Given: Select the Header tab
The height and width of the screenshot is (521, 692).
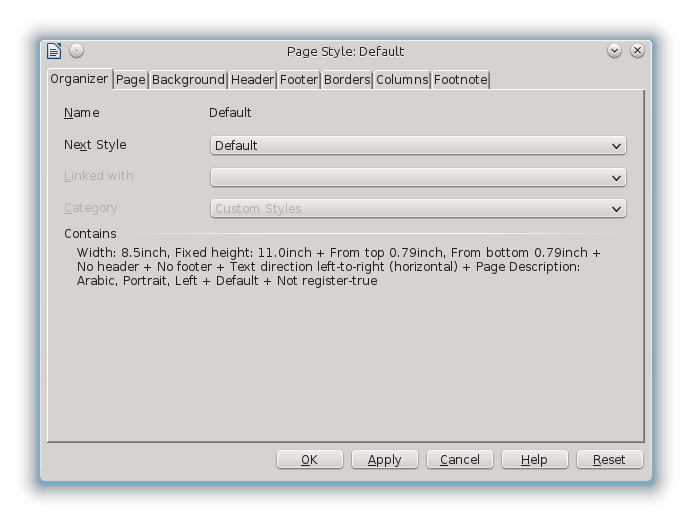Looking at the screenshot, I should tap(252, 80).
